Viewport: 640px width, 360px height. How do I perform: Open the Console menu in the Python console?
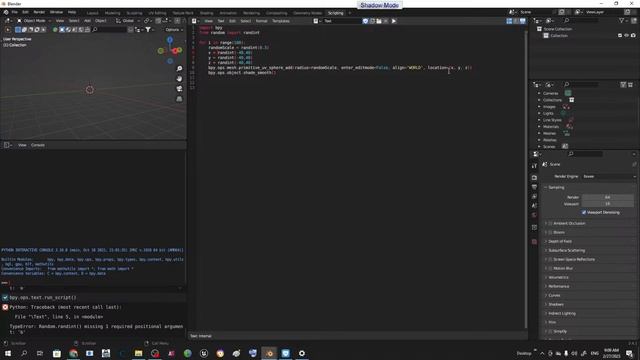(x=38, y=145)
